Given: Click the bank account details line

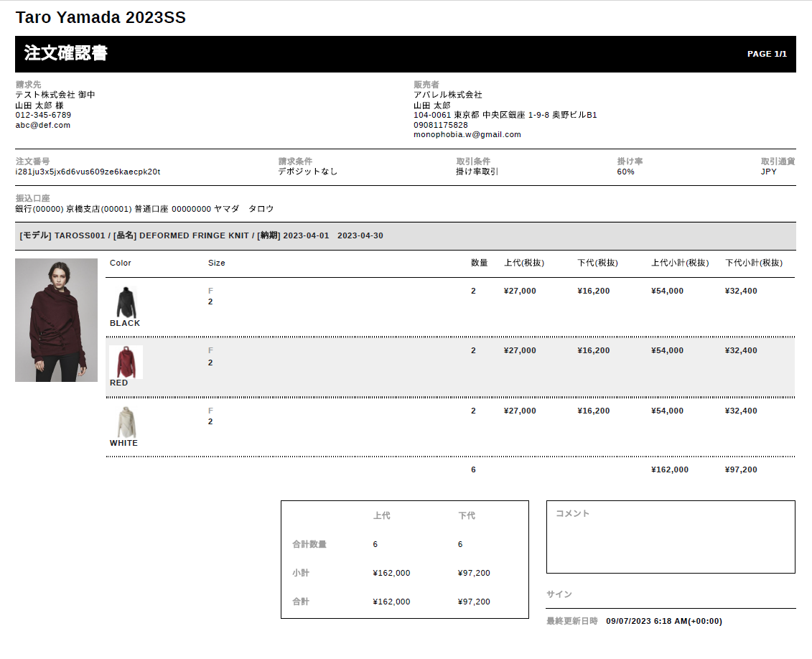Looking at the screenshot, I should tap(144, 209).
